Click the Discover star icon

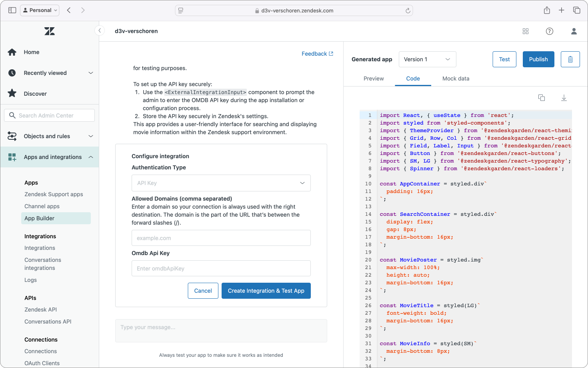12,93
